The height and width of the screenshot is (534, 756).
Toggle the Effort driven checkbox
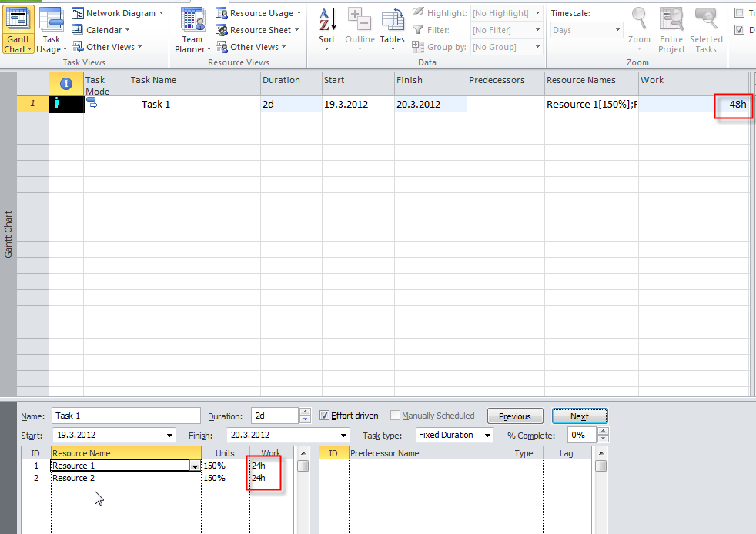coord(324,416)
